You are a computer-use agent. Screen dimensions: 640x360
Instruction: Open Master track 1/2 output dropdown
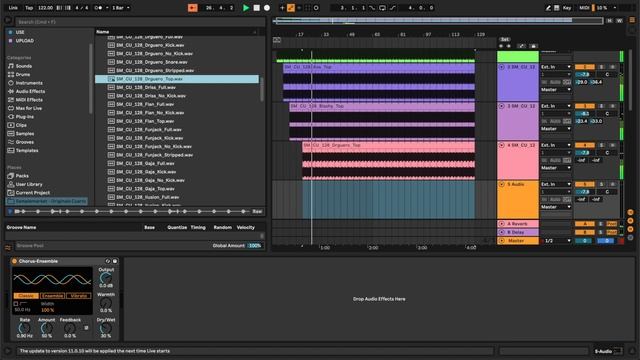coord(557,241)
